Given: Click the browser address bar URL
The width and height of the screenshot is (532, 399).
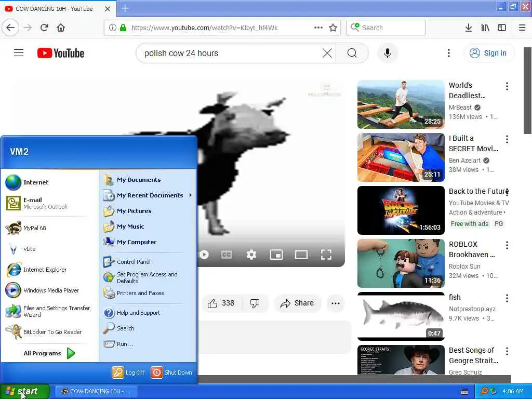Looking at the screenshot, I should [204, 28].
